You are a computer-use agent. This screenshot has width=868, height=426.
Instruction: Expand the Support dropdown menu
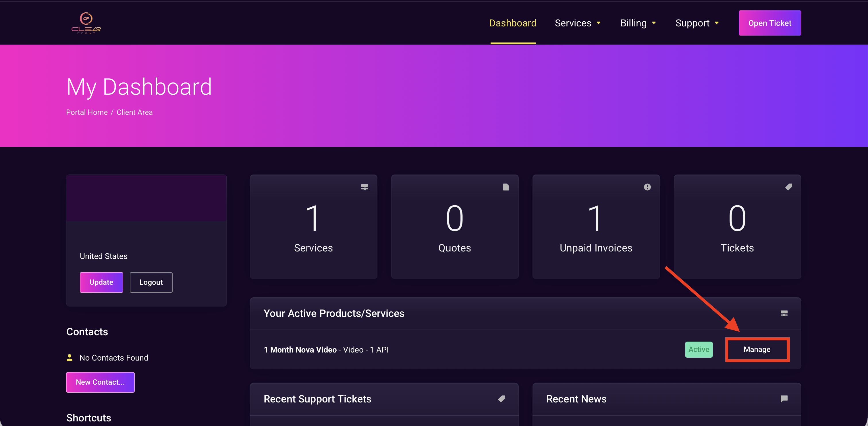[697, 23]
